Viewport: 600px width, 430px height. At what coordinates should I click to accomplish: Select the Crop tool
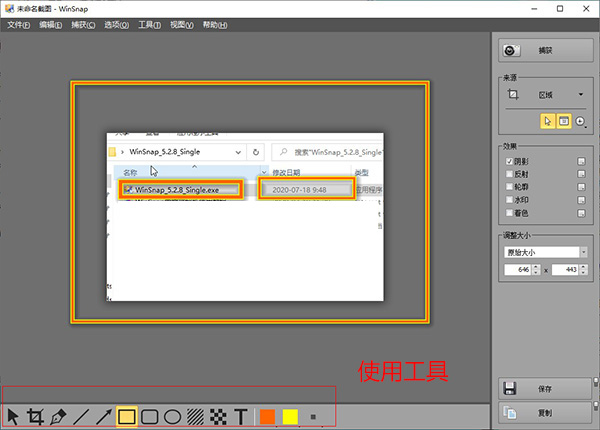click(35, 417)
